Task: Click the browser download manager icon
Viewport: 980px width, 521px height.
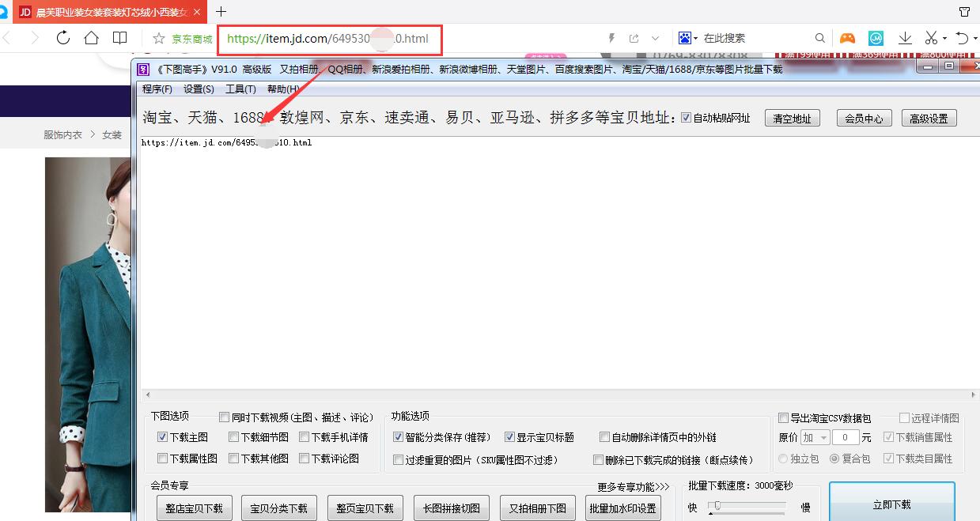Action: 904,37
